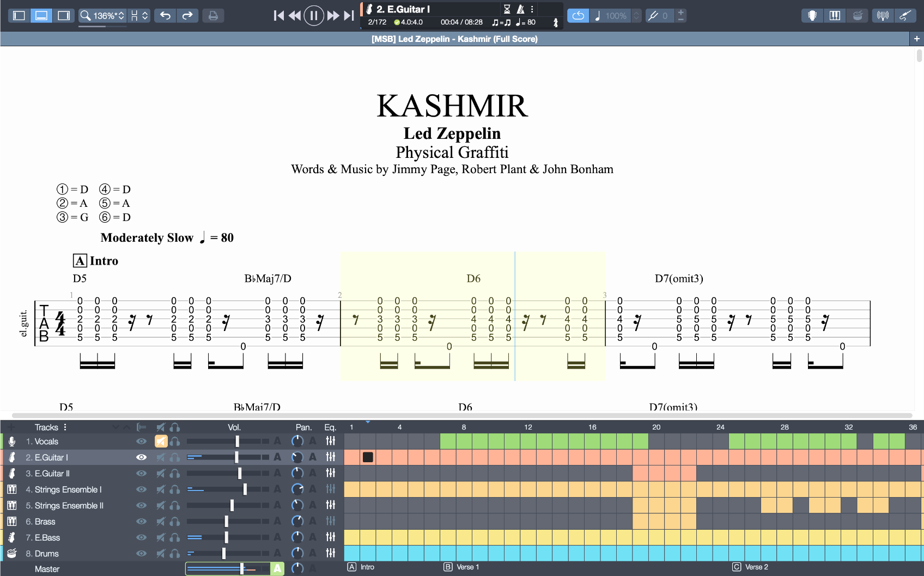Jump to the first bar
Screen dimensions: 924x576
tap(278, 16)
